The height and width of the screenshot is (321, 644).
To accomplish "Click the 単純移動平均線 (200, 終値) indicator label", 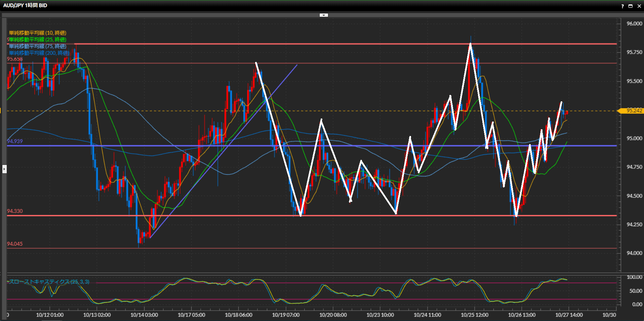I will point(39,53).
